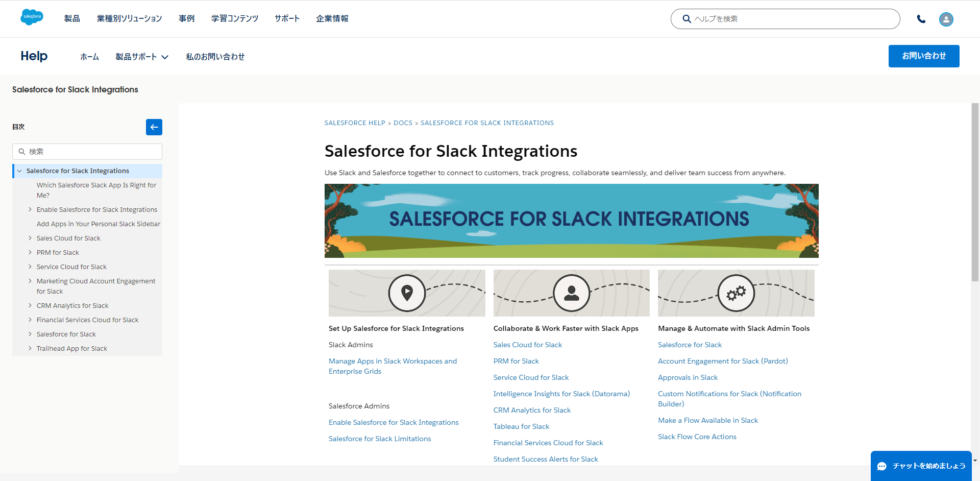Open Sales Cloud for Slack content link
This screenshot has width=980, height=481.
pos(528,345)
